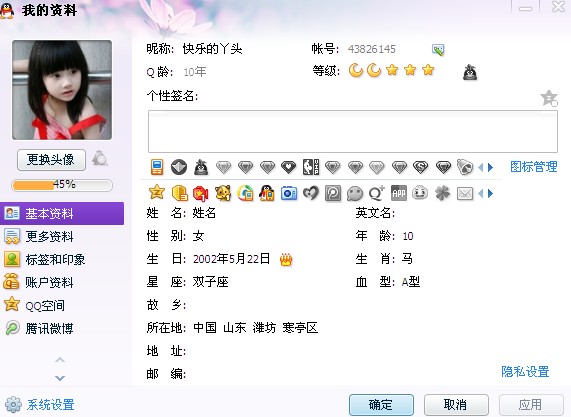This screenshot has width=571, height=417.
Task: Click the colorful browser circle icon
Action: tap(245, 193)
